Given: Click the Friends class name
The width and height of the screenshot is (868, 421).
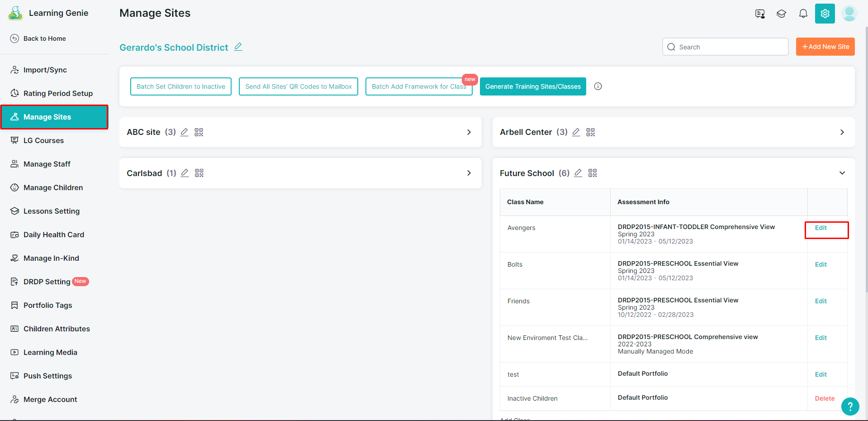Looking at the screenshot, I should (518, 301).
